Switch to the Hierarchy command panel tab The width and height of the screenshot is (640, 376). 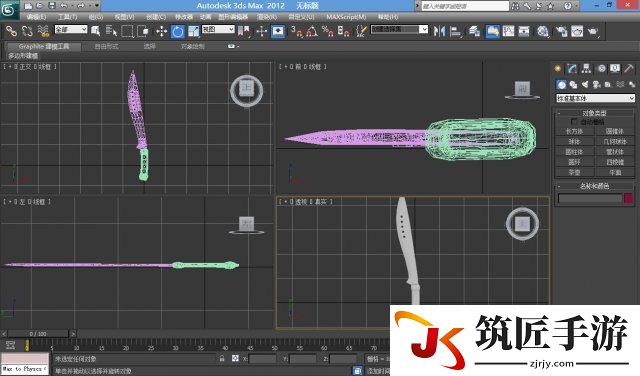586,69
